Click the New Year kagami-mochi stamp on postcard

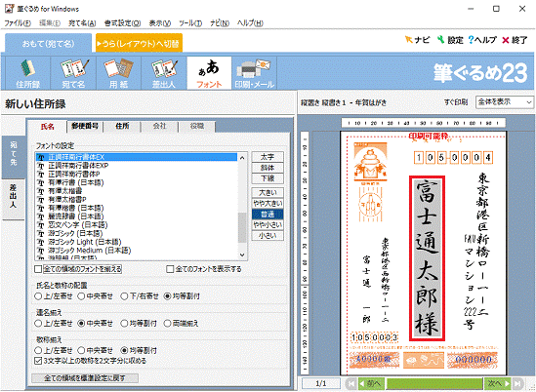(371, 162)
